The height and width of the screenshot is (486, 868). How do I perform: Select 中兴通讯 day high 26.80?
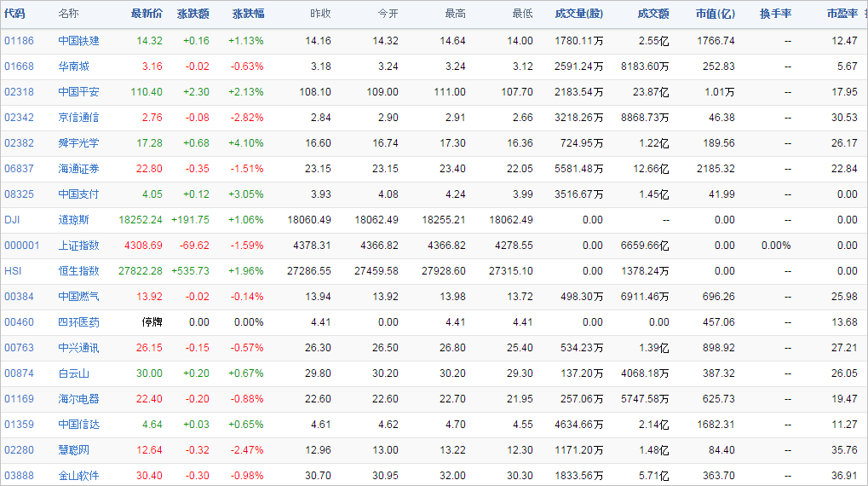pyautogui.click(x=452, y=348)
